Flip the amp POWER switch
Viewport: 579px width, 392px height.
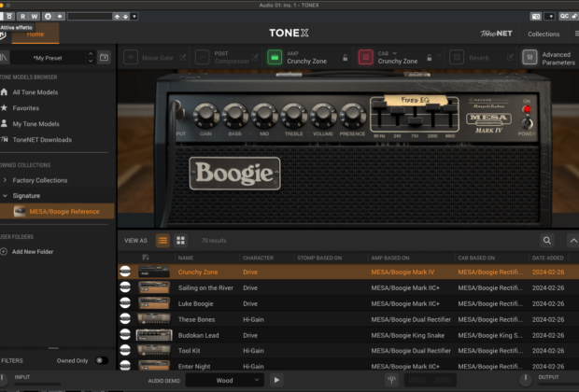tap(528, 122)
